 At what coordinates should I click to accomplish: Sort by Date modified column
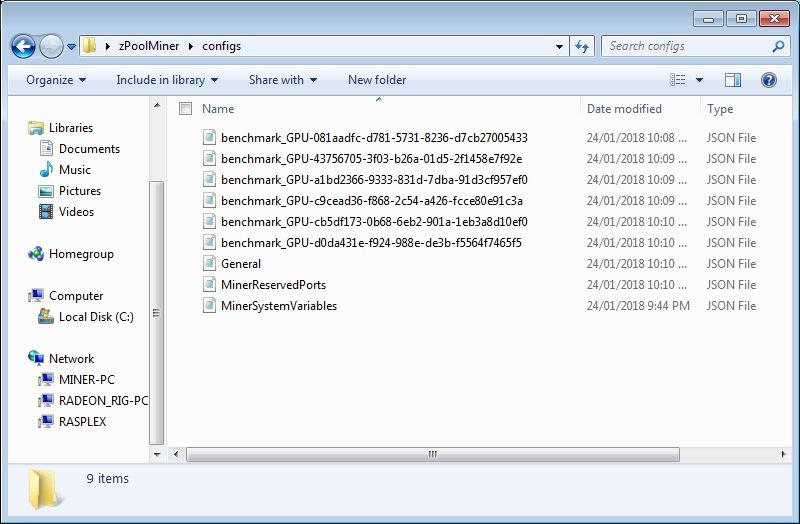[624, 109]
